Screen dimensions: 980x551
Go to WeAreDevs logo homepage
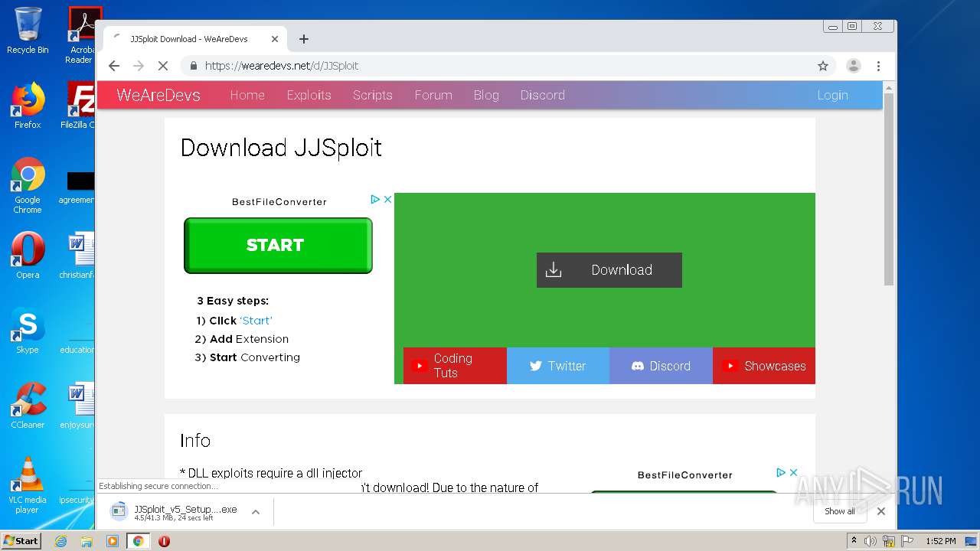(158, 95)
